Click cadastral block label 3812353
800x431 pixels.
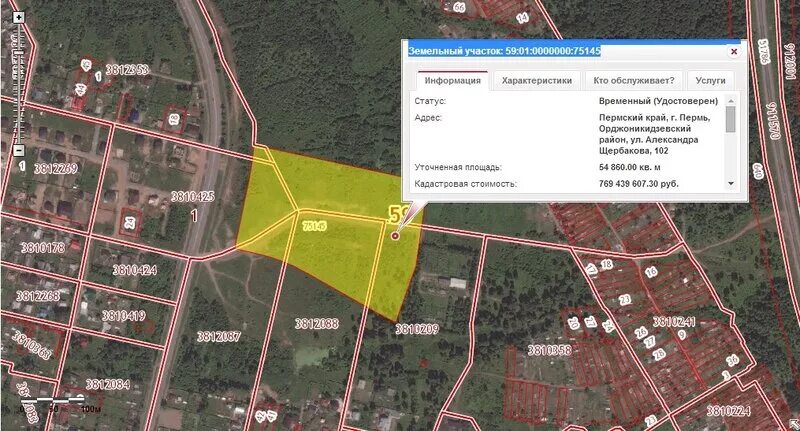[127, 69]
